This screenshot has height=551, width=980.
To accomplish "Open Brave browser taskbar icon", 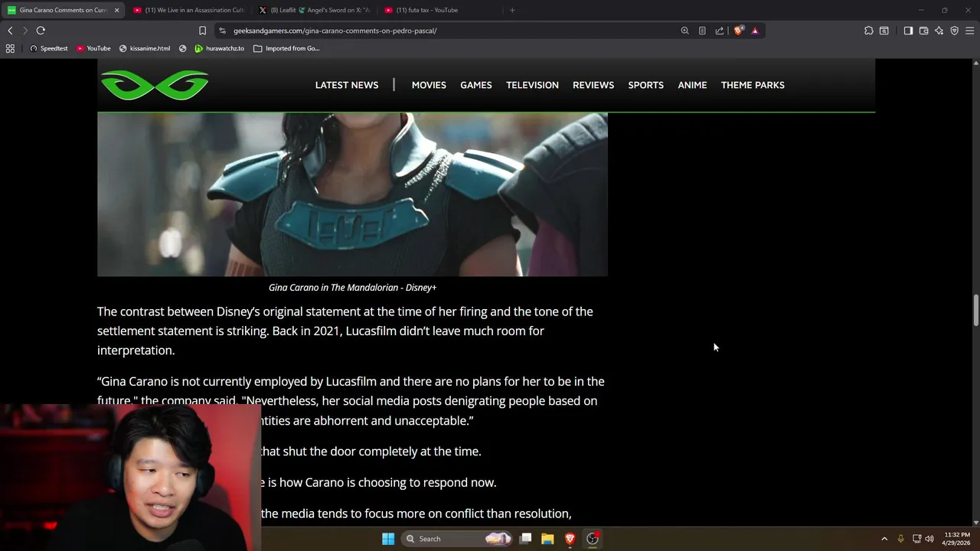I will click(x=570, y=539).
